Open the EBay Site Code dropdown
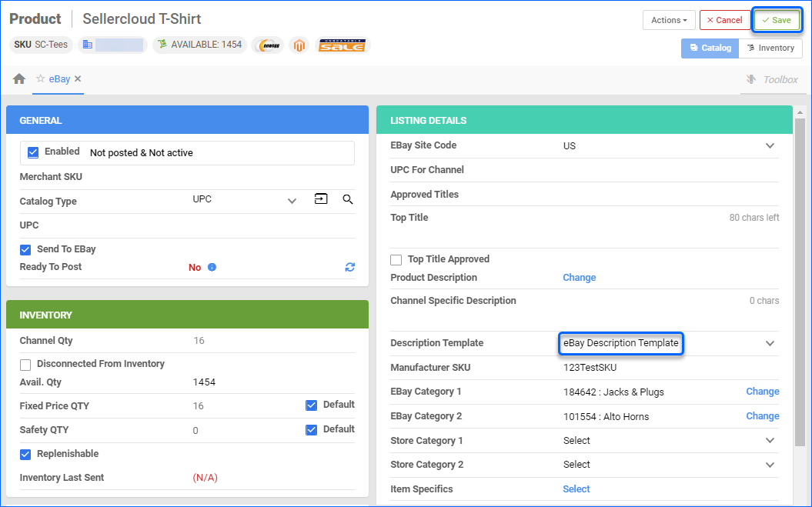 pyautogui.click(x=770, y=146)
